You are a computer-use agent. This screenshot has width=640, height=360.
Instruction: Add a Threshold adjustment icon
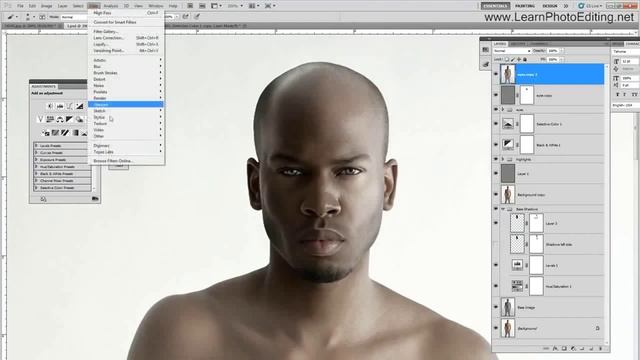[x=65, y=133]
